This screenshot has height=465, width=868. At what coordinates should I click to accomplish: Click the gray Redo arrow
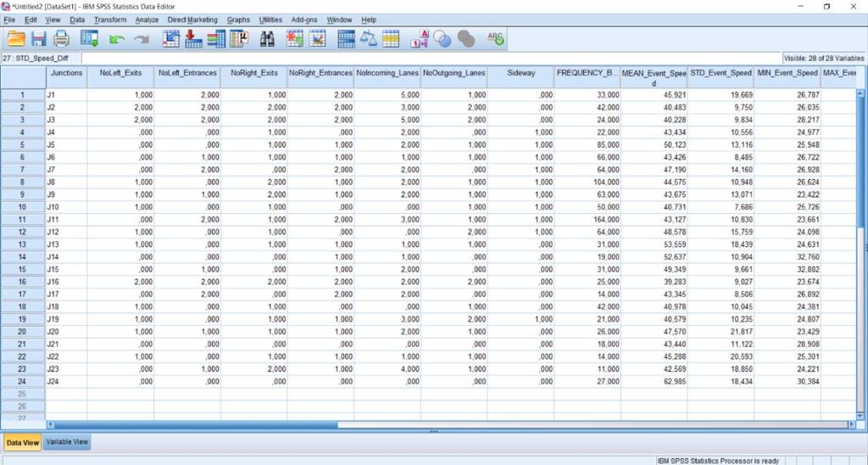click(x=142, y=39)
